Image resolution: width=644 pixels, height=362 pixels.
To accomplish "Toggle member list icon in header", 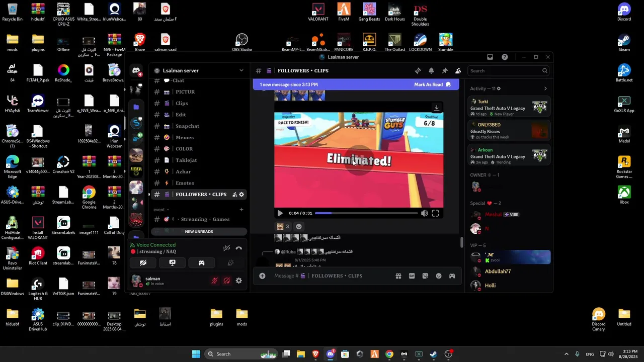I will (458, 70).
